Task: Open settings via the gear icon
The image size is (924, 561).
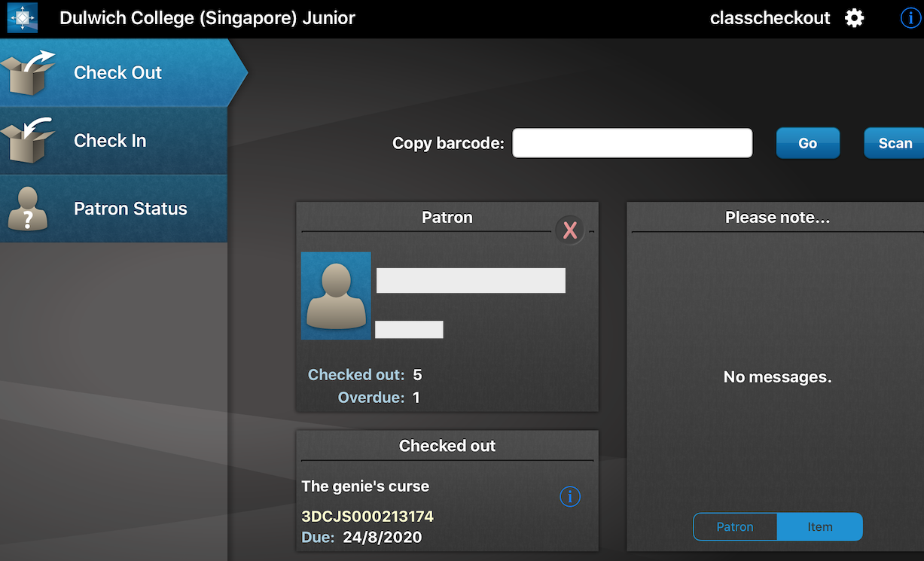Action: (854, 18)
